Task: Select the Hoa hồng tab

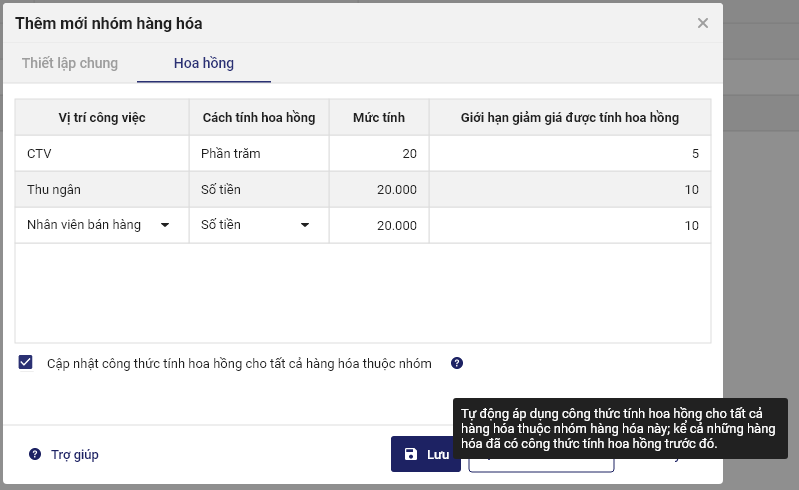Action: 204,63
